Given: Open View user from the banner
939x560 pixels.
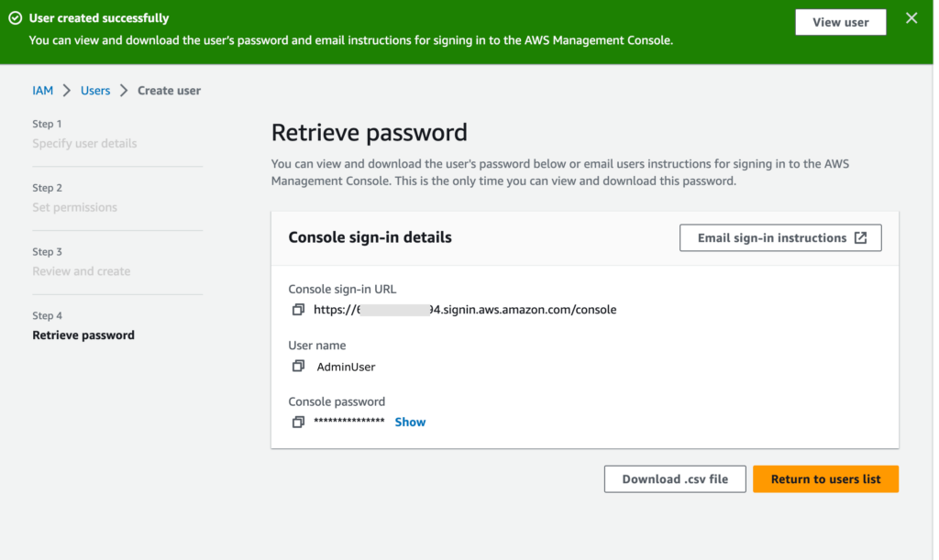Looking at the screenshot, I should pyautogui.click(x=840, y=23).
